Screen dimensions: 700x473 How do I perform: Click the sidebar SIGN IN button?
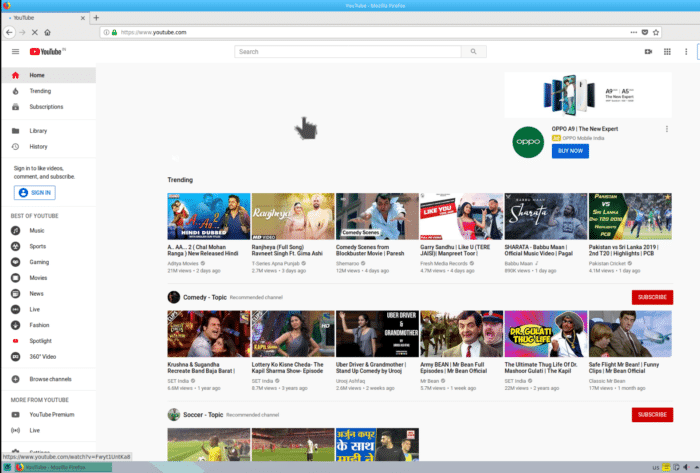[35, 193]
